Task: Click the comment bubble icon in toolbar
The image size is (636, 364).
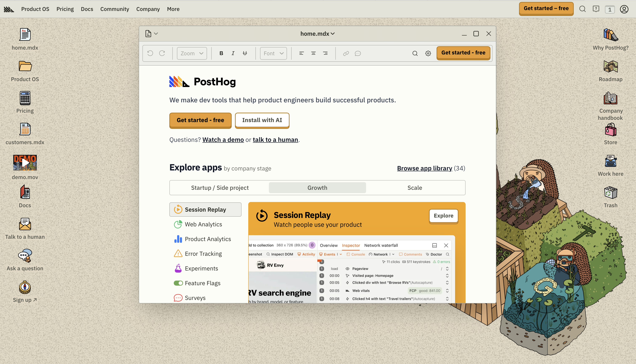Action: (x=358, y=53)
